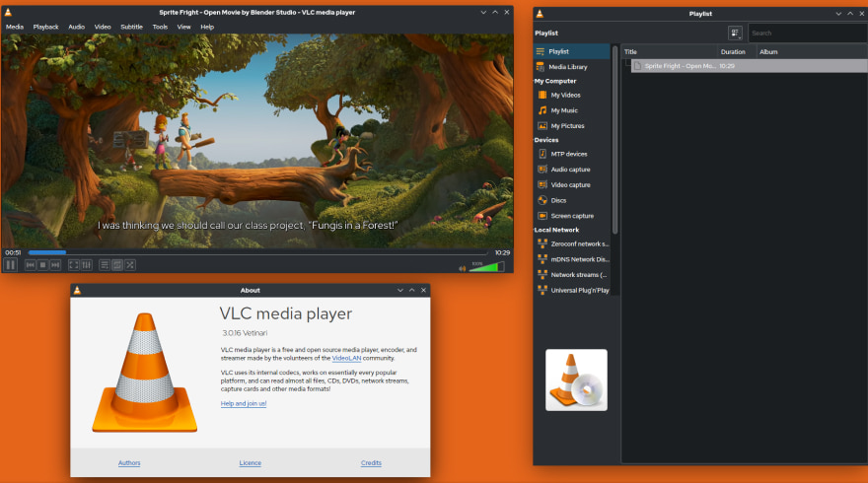Select Screen capture entry
Viewport: 868px width, 483px height.
tap(572, 216)
